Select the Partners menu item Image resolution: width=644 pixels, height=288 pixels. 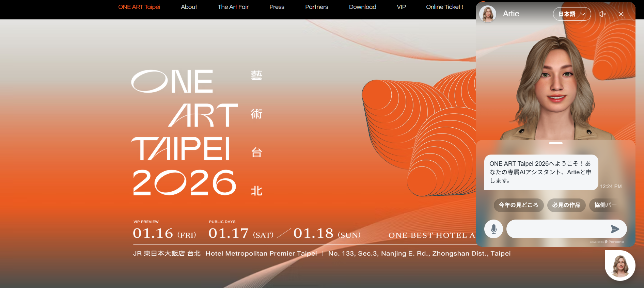tap(317, 7)
